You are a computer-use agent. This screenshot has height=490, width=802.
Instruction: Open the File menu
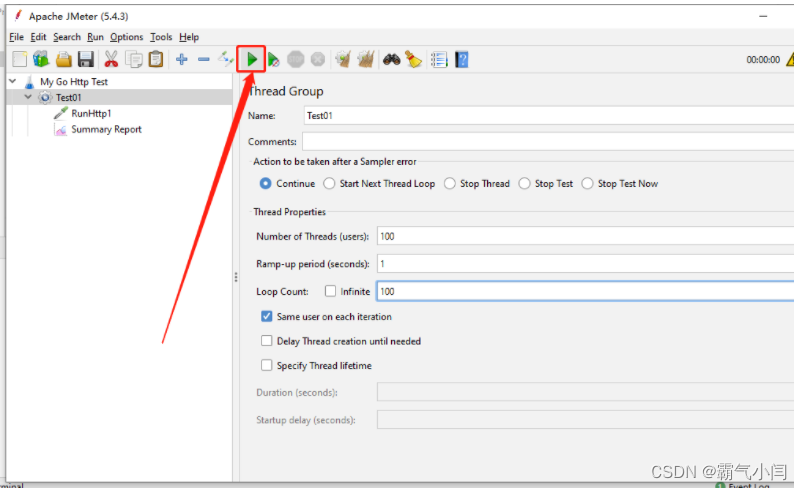[x=16, y=37]
